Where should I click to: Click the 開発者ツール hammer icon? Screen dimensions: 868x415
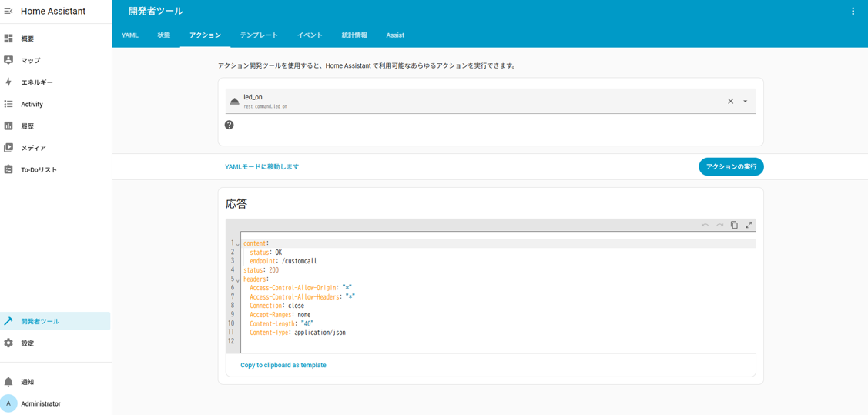8,321
